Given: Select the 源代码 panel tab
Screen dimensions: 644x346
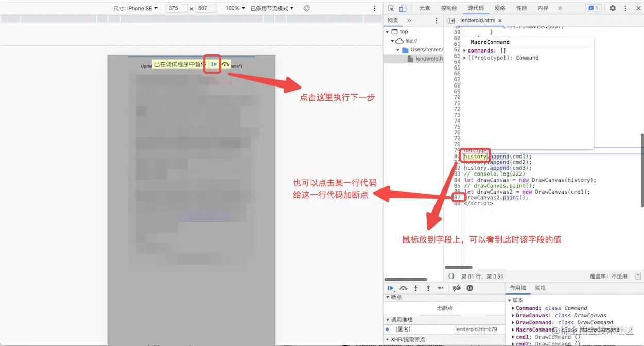Looking at the screenshot, I should click(476, 8).
